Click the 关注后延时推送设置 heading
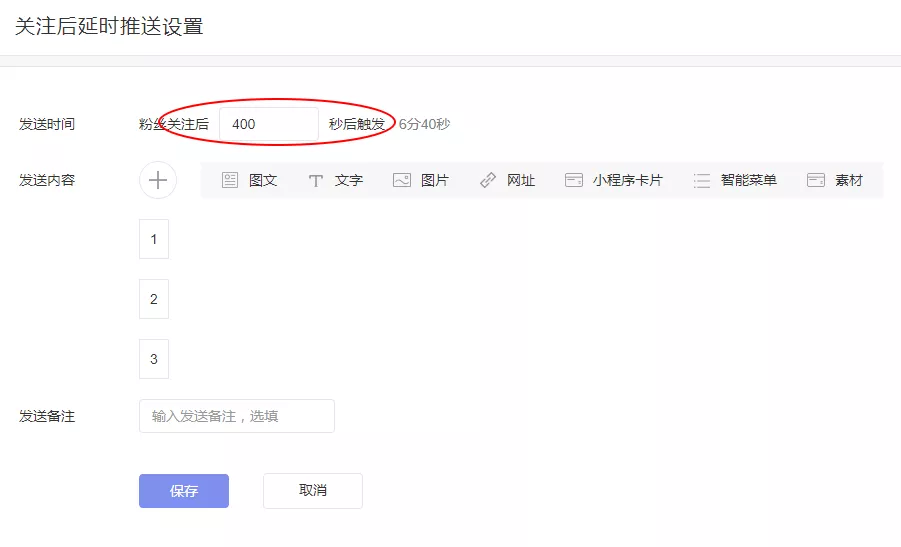 (x=109, y=26)
